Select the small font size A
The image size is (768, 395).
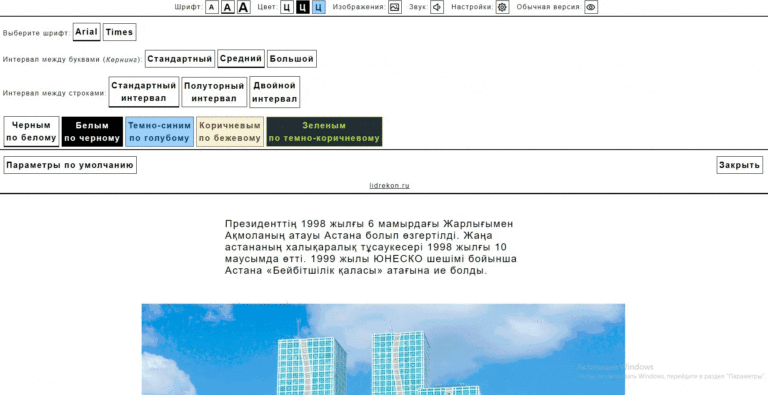click(x=212, y=7)
